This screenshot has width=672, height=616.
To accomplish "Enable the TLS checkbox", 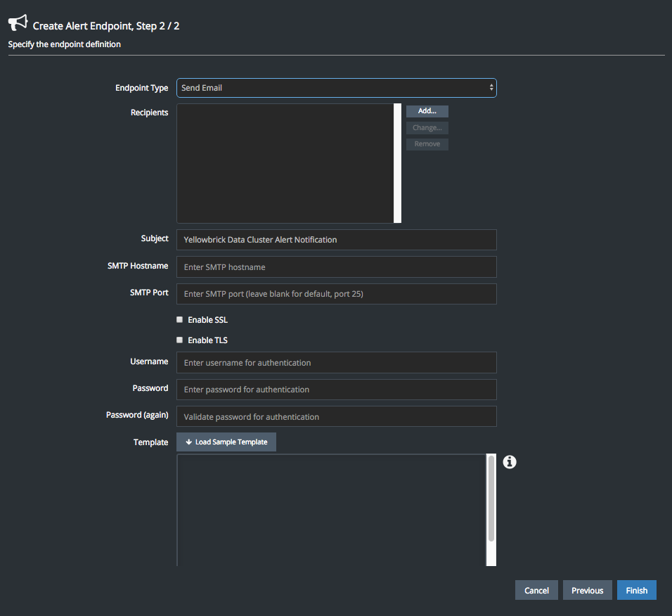I will tap(180, 340).
